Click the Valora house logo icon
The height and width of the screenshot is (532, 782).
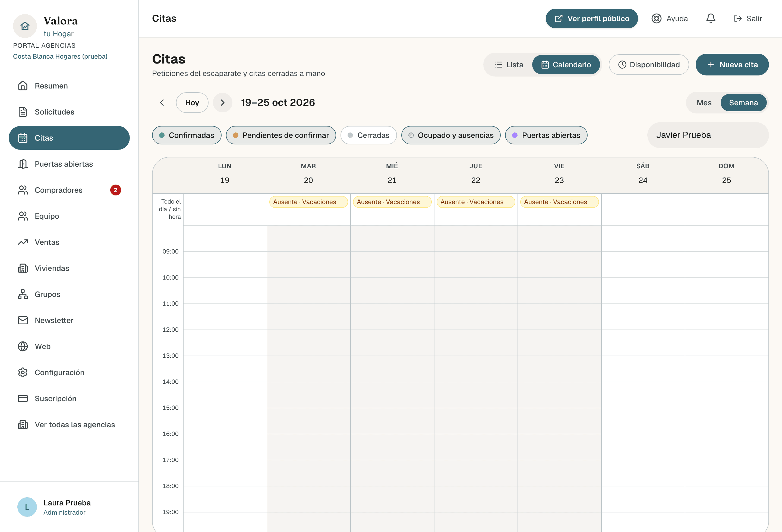pos(24,26)
